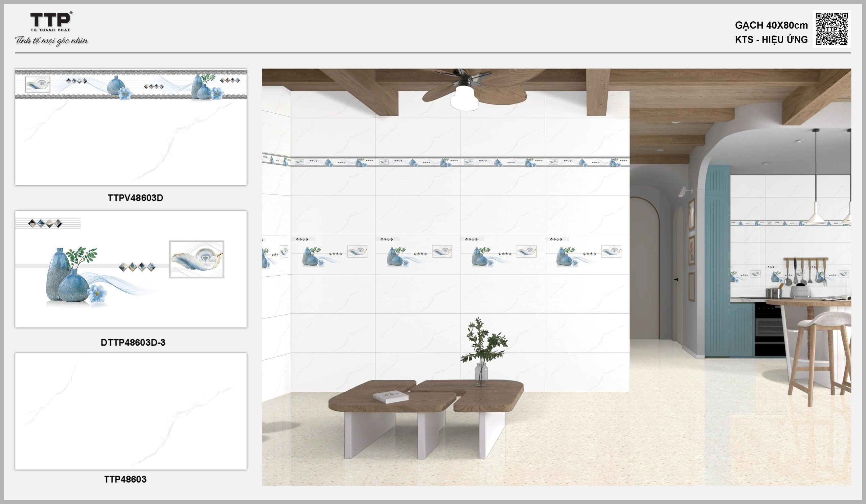Select the plain TTP48603 tile thumbnail

tap(131, 411)
